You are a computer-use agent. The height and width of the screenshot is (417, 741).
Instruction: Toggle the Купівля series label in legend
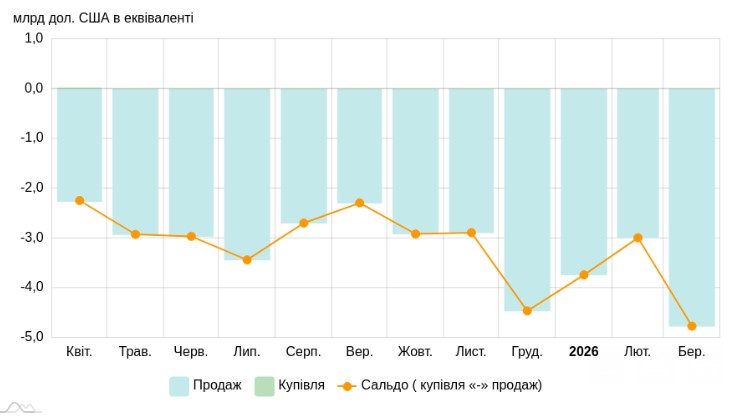point(301,385)
